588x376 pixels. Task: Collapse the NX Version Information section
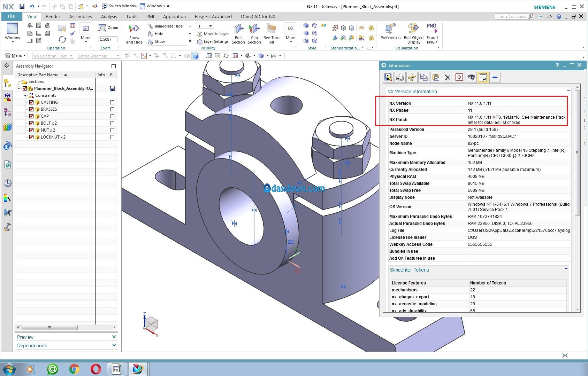[568, 91]
